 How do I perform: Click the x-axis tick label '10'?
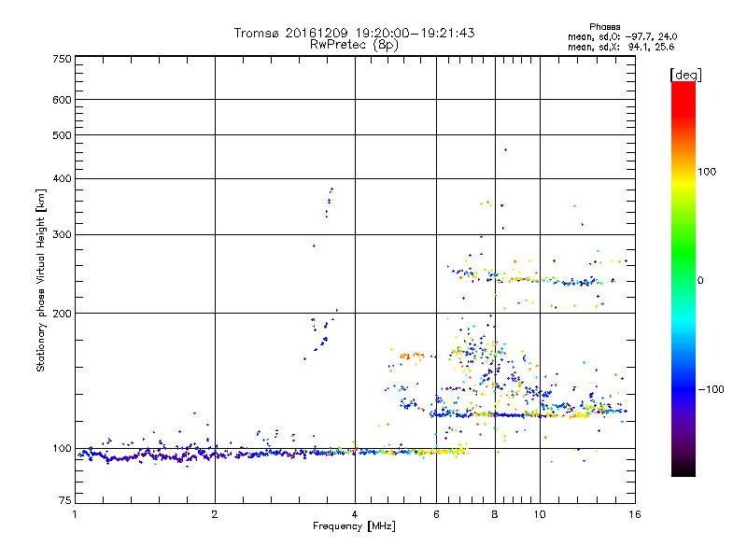pos(540,514)
